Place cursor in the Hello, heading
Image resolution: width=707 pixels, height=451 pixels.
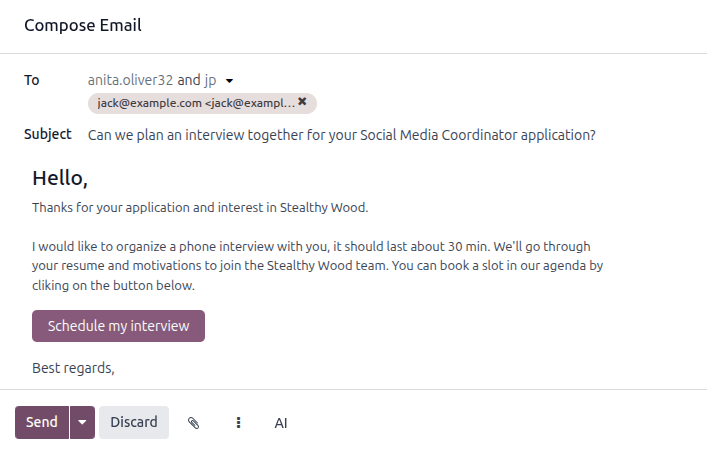point(60,179)
